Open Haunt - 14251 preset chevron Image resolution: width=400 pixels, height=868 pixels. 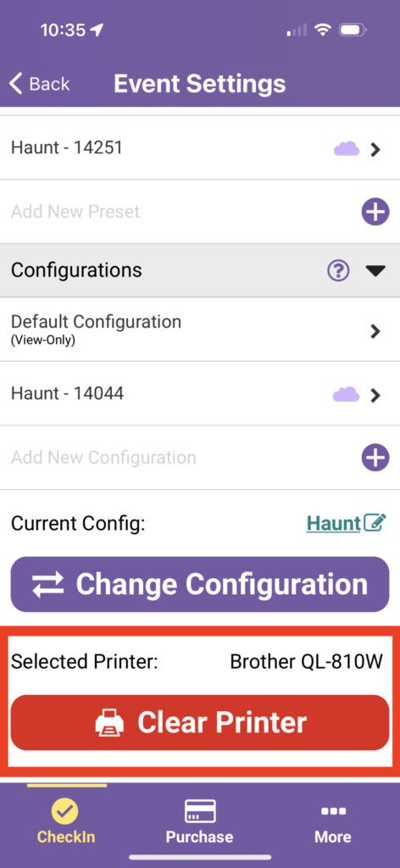[x=375, y=149]
